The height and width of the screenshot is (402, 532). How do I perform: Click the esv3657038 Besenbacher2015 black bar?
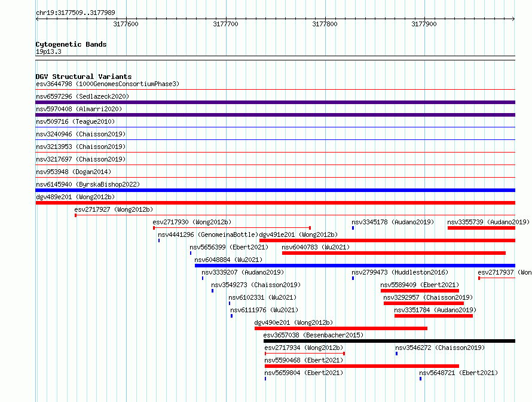tap(390, 341)
